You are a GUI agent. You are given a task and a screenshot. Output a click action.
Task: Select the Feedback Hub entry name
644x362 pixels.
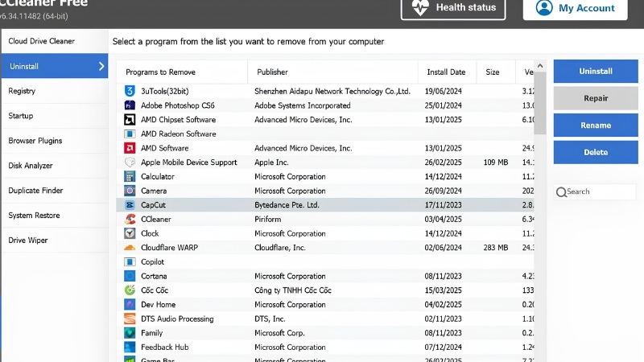[165, 348]
